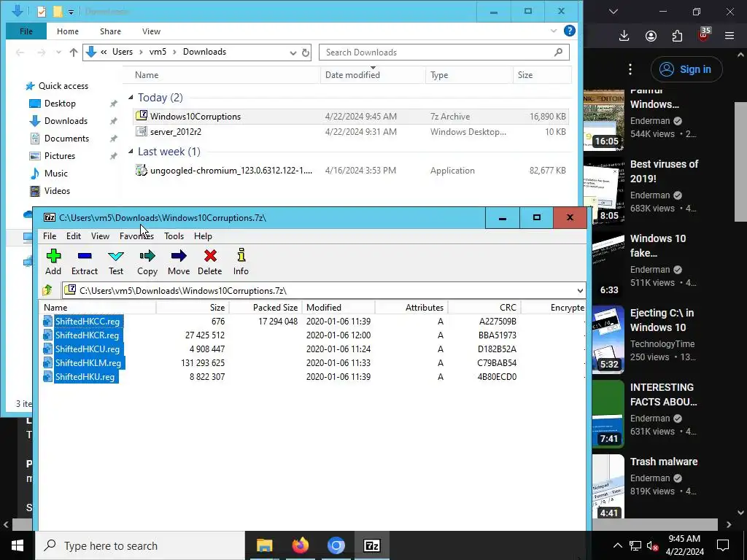Expand the Explorer ribbon chevron

coord(554,31)
